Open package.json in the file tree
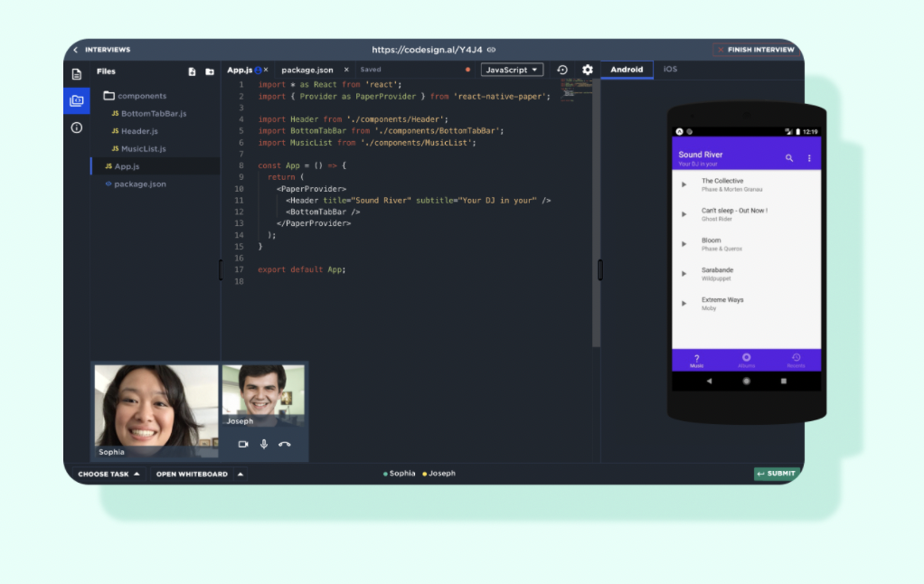 (136, 184)
